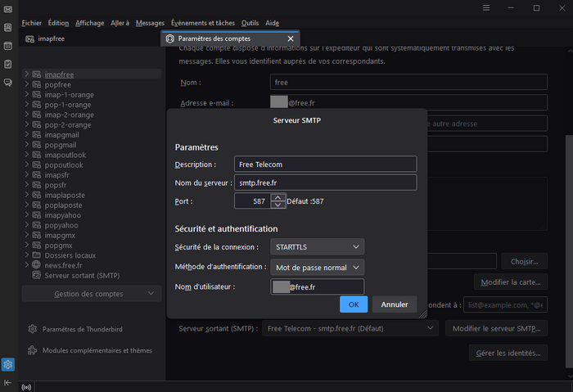573x392 pixels.
Task: Open 'Méthode d'authentification' dropdown
Action: [317, 268]
